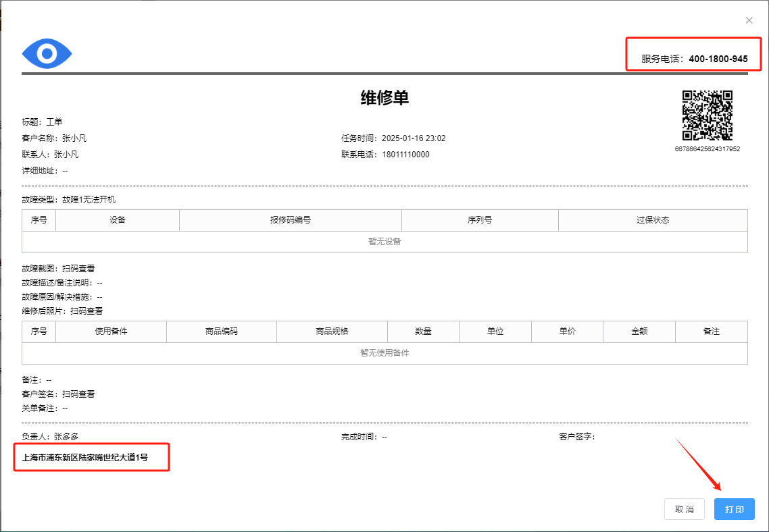Click the blue eye logo icon
This screenshot has height=532, width=769.
click(47, 53)
